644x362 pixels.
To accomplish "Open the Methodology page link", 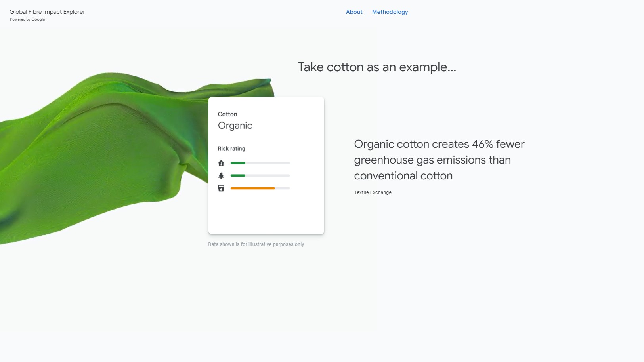I will click(x=390, y=12).
